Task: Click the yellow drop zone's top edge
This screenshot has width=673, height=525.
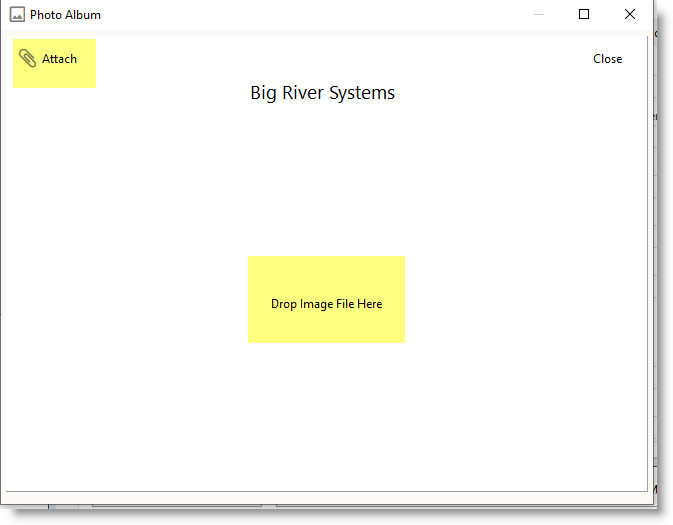Action: 326,258
